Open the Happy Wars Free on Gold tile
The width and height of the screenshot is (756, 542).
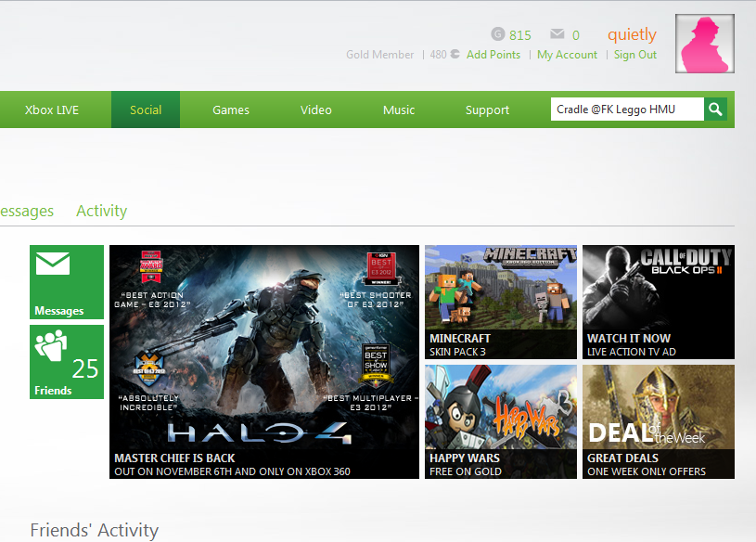[501, 421]
